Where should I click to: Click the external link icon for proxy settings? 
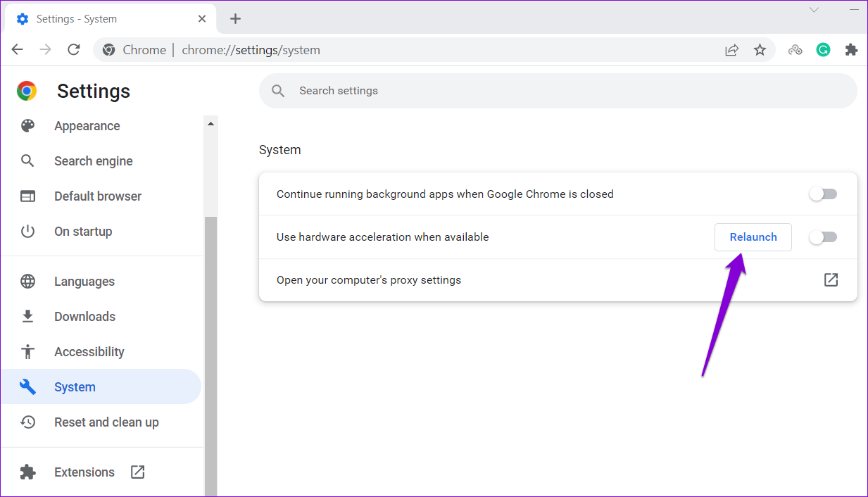coord(831,280)
